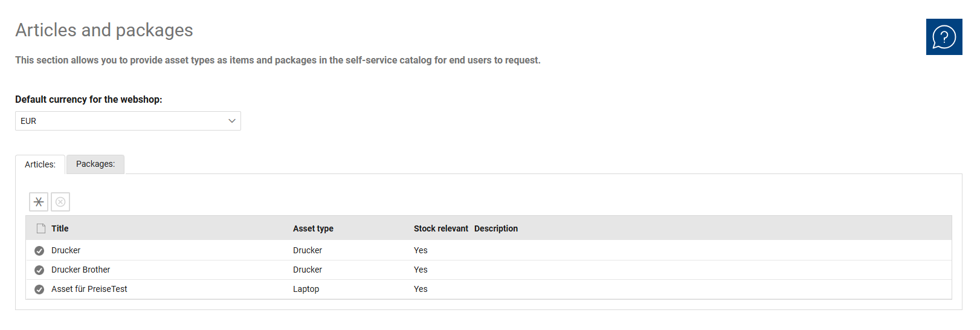Click the delete article circle-x icon
The width and height of the screenshot is (980, 330).
pos(60,202)
